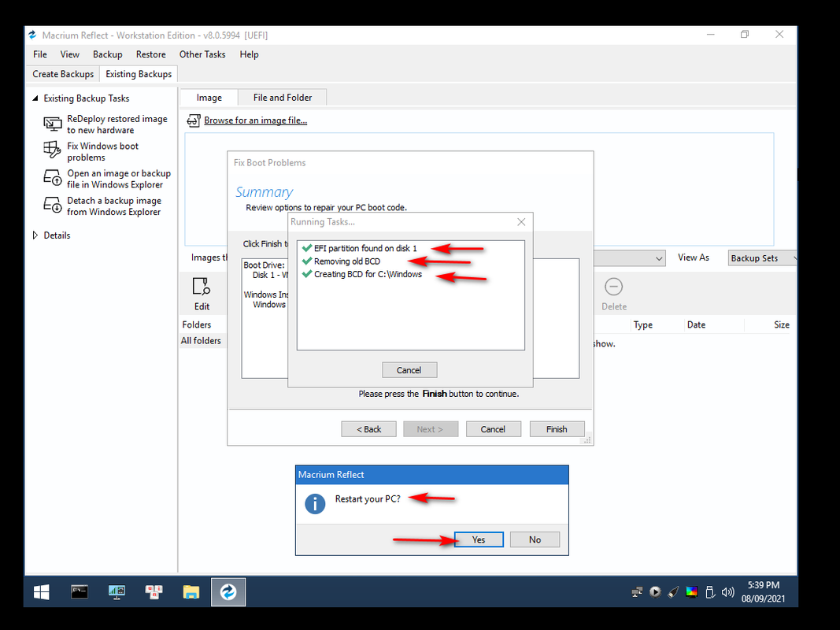Select the Image tab
840x630 pixels.
click(x=209, y=98)
